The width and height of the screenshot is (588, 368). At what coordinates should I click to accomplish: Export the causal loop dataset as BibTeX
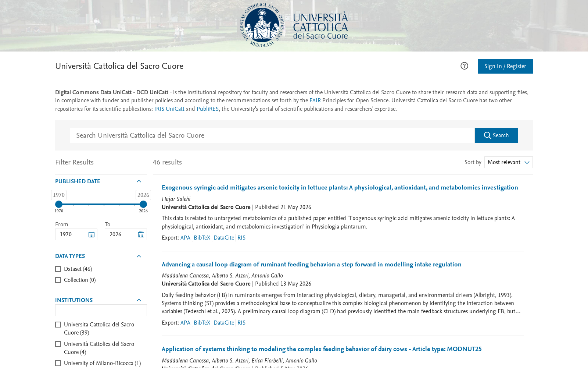tap(202, 323)
